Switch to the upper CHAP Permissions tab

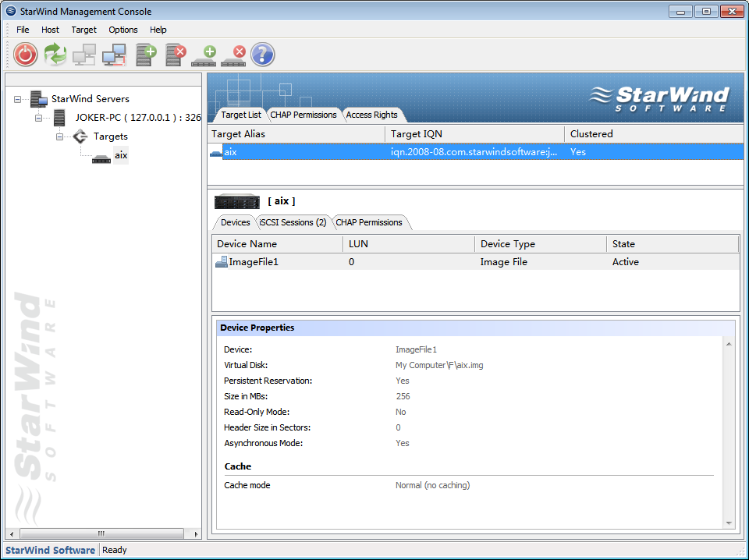[304, 115]
